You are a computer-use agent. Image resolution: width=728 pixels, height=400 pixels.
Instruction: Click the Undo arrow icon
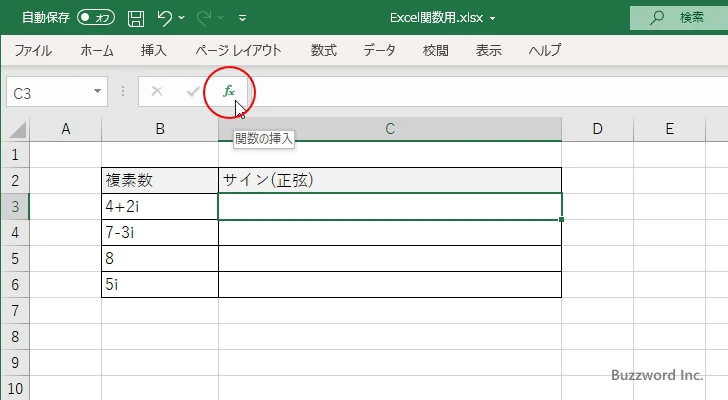pyautogui.click(x=165, y=18)
